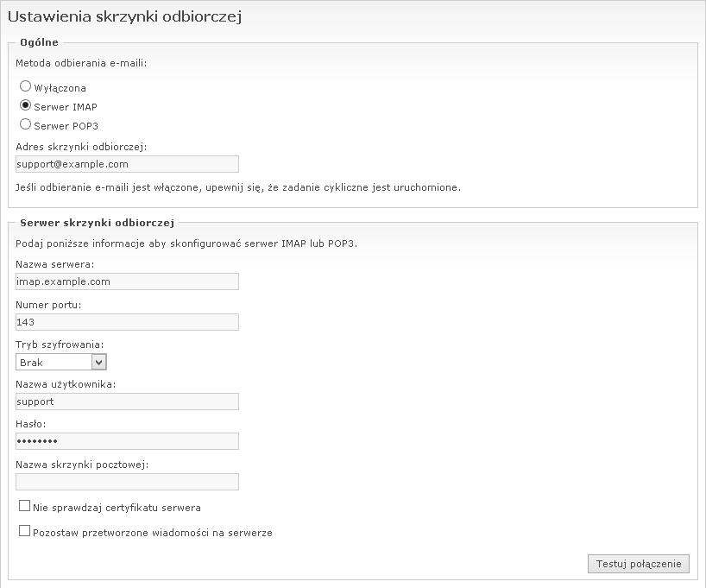Enable Nie sprawdzaj certyfikatu serwera checkbox

click(x=24, y=507)
